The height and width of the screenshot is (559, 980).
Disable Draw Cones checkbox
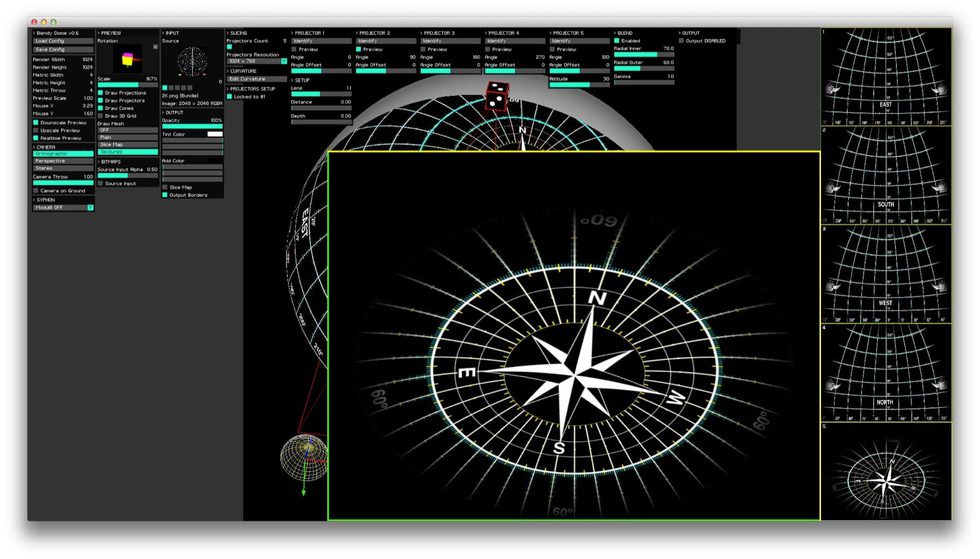coord(100,108)
